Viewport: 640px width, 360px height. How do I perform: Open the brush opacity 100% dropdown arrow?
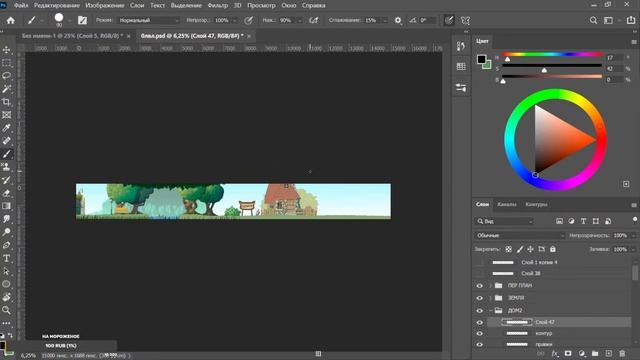(234, 20)
